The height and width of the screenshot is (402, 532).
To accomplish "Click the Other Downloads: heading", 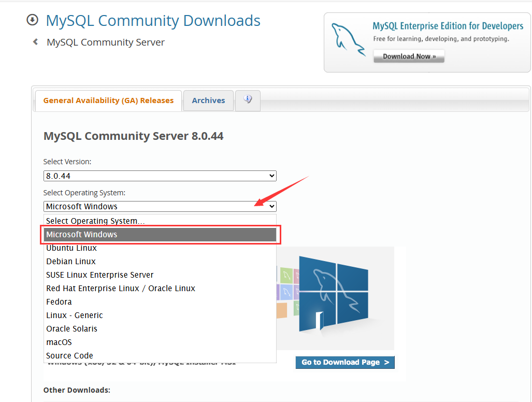I will click(77, 390).
